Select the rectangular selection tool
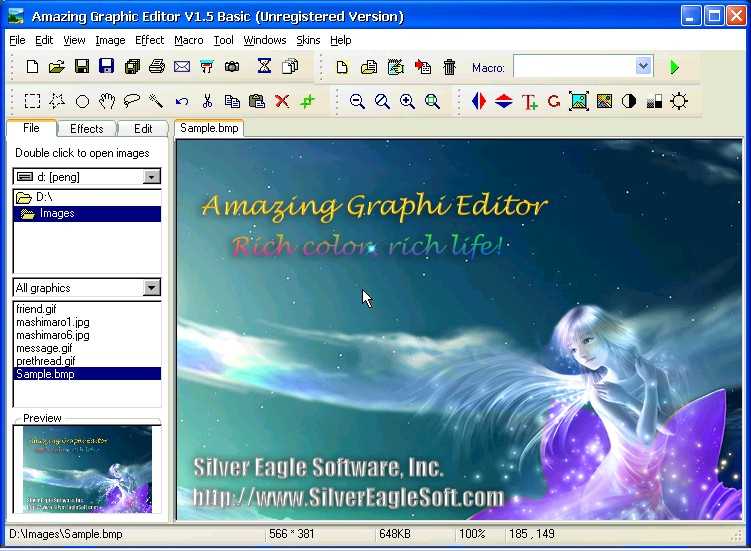This screenshot has height=551, width=751. pos(32,101)
